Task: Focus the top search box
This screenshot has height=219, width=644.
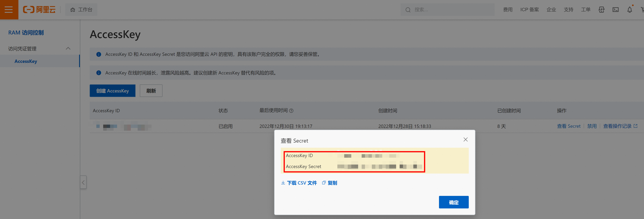Action: [x=447, y=9]
